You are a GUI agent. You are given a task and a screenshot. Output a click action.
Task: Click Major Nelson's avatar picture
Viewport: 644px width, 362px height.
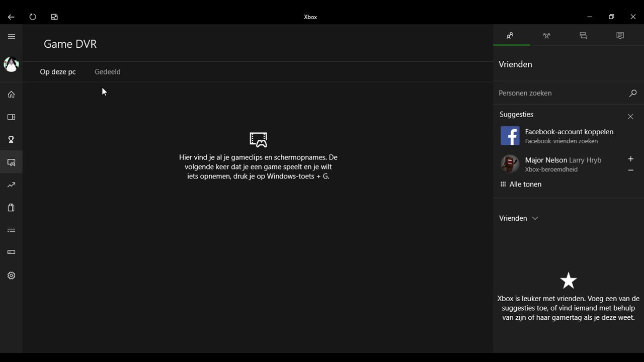(x=510, y=164)
